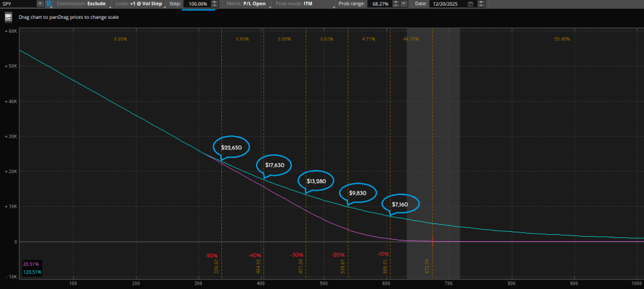Move the Date back with the minus stepper
The image size is (644, 289).
pos(481,6)
